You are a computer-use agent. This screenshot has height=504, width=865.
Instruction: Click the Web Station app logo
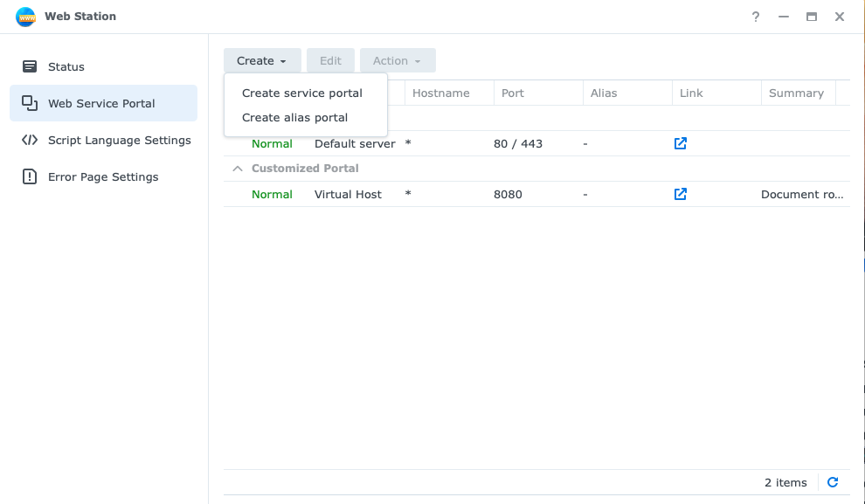tap(26, 16)
